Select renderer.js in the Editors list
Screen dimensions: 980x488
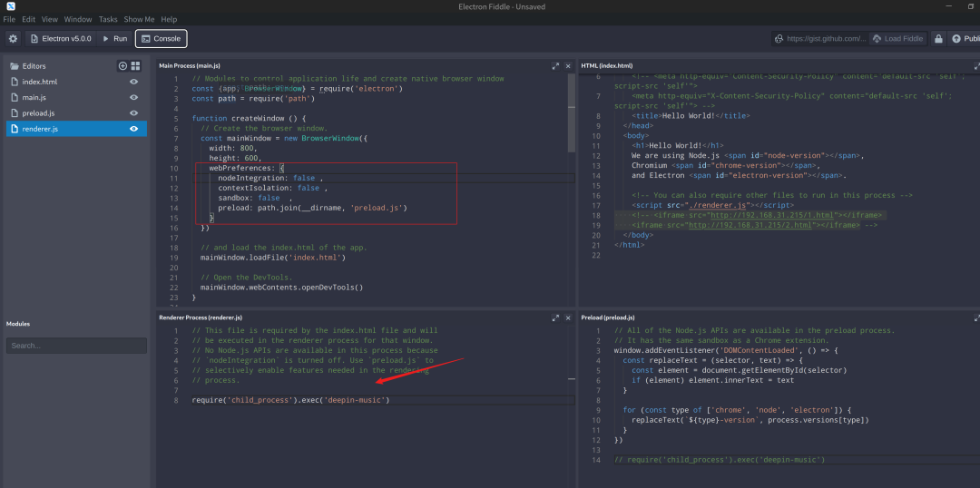coord(41,129)
